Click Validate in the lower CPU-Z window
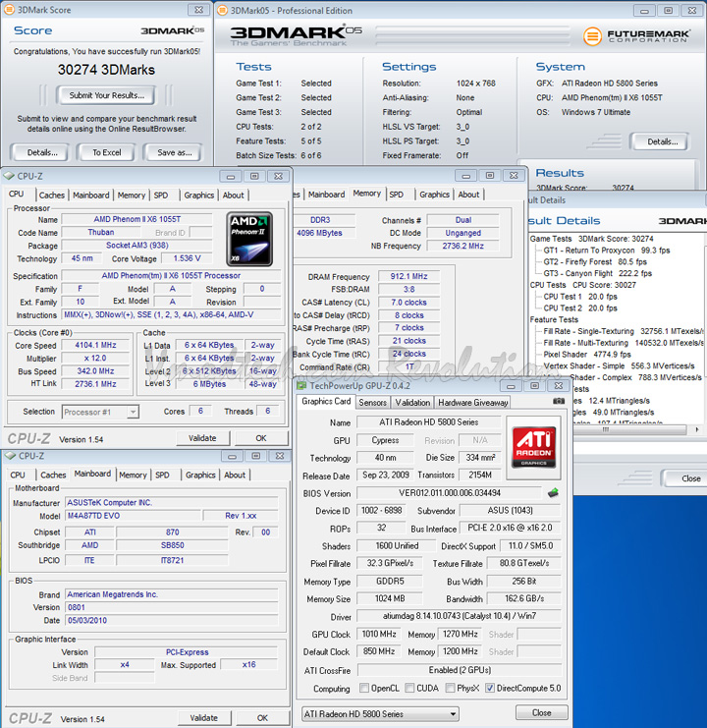 click(203, 718)
